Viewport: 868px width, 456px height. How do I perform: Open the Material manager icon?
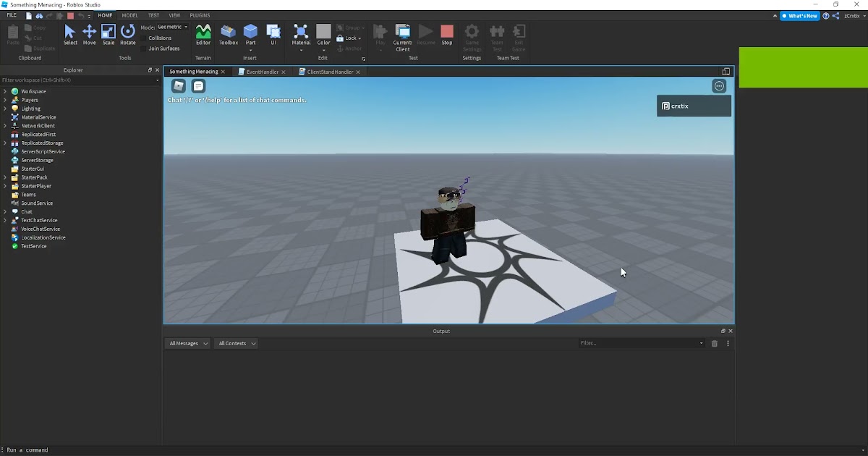click(301, 31)
